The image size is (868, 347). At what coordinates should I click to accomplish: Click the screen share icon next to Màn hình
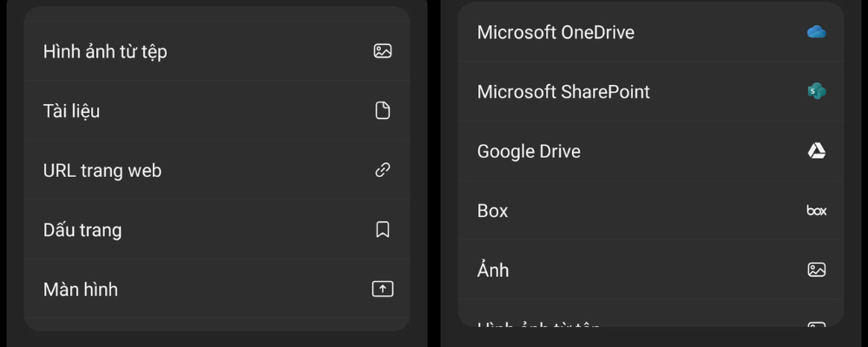383,290
